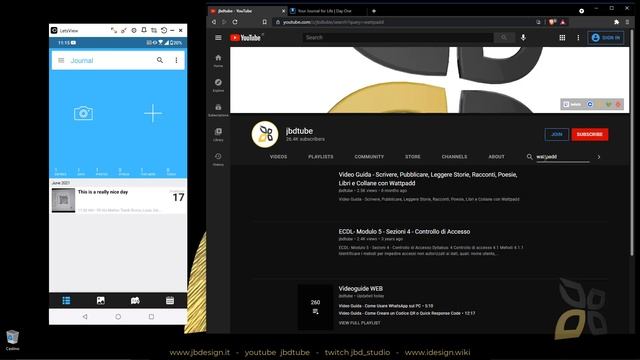The image size is (640, 360).
Task: Open a new browser tab with plus
Action: tap(373, 11)
